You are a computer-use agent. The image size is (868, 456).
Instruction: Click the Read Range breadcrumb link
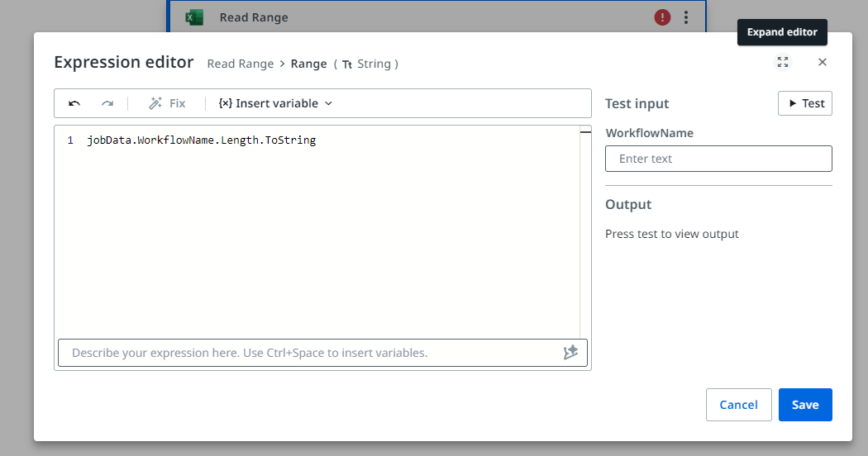241,64
